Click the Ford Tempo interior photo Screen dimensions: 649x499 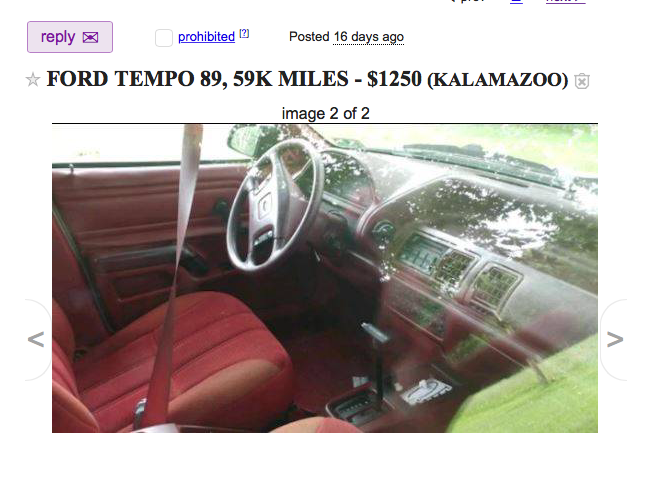325,278
